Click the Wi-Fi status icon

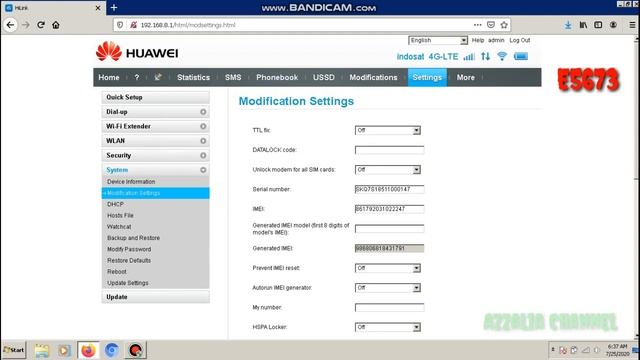point(502,56)
